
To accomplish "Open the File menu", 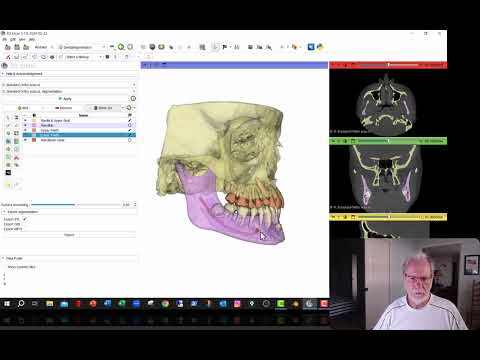I will (x=5, y=39).
